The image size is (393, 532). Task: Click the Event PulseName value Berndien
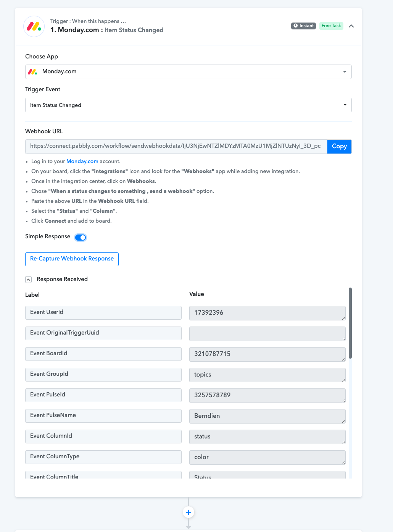click(x=267, y=416)
